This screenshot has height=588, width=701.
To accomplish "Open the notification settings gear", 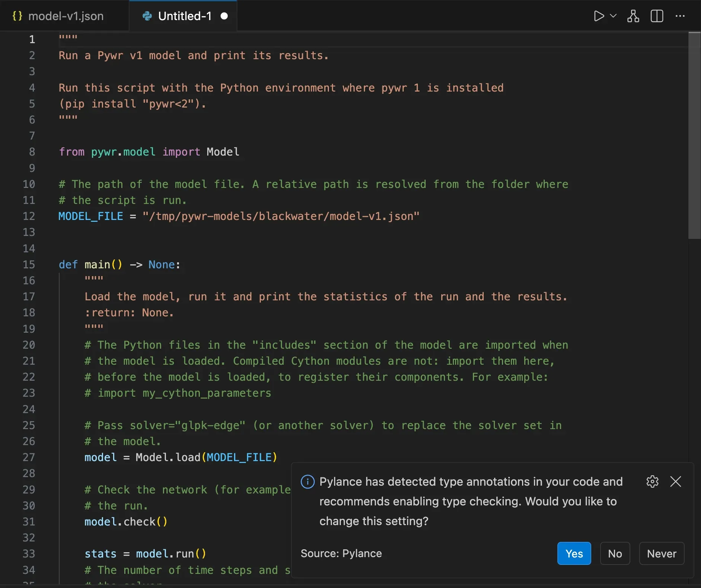I will coord(652,482).
